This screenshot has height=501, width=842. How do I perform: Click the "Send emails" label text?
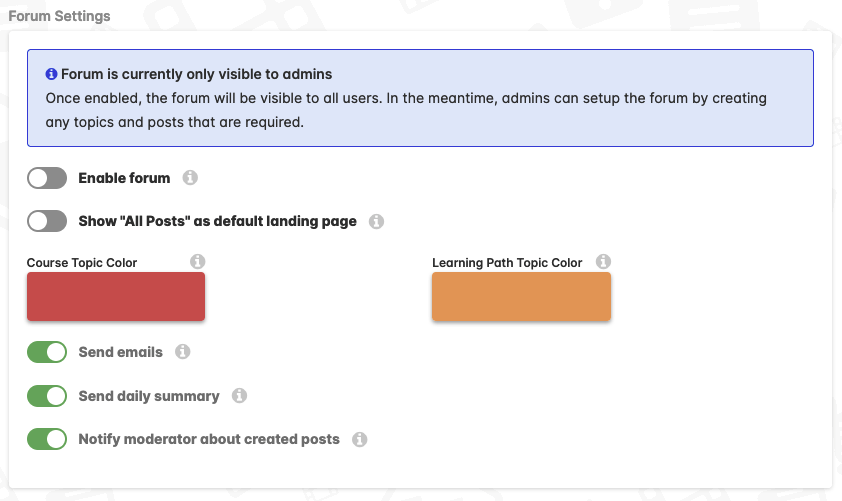(120, 352)
